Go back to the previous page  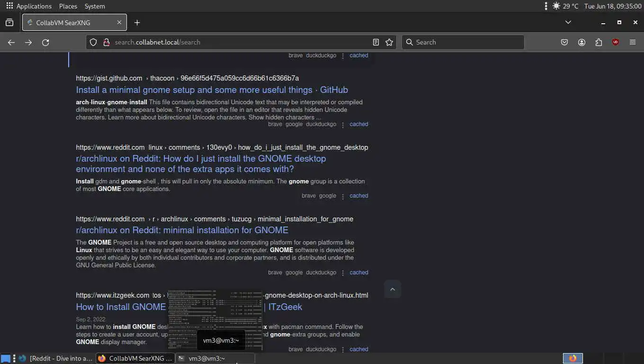11,42
